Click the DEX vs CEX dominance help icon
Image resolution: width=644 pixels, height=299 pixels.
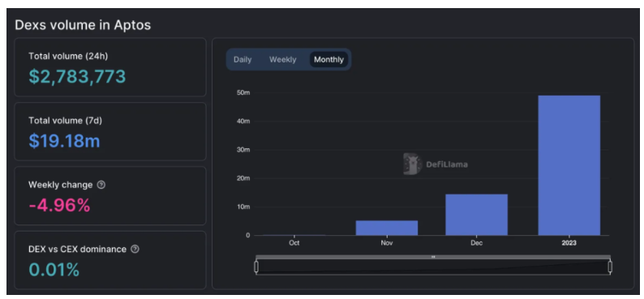click(x=135, y=249)
